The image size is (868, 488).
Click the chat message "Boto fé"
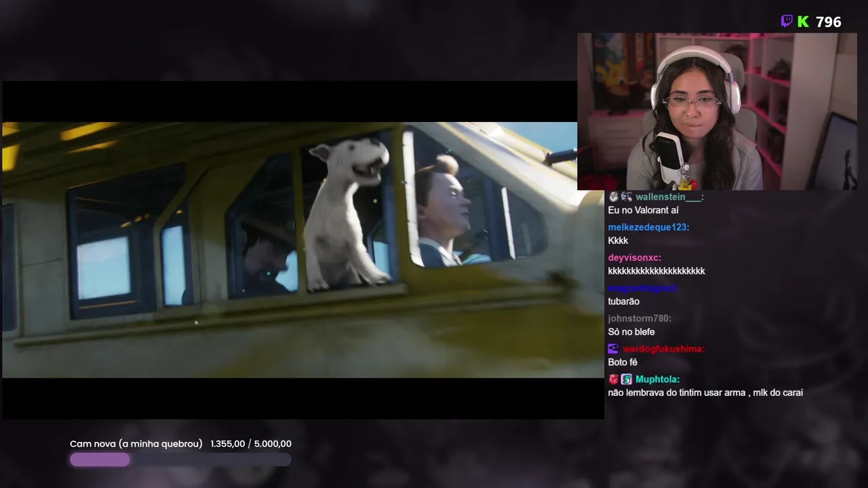(x=623, y=363)
